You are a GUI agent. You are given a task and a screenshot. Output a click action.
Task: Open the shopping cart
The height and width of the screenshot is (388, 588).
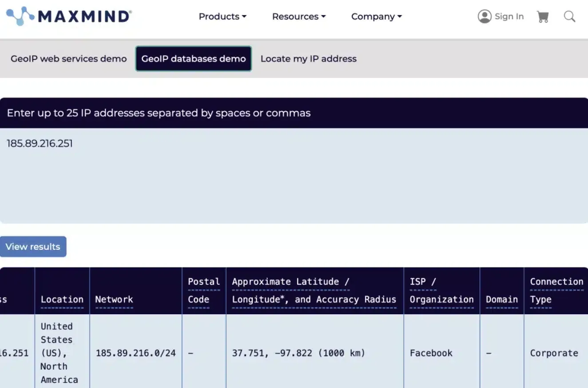(543, 17)
